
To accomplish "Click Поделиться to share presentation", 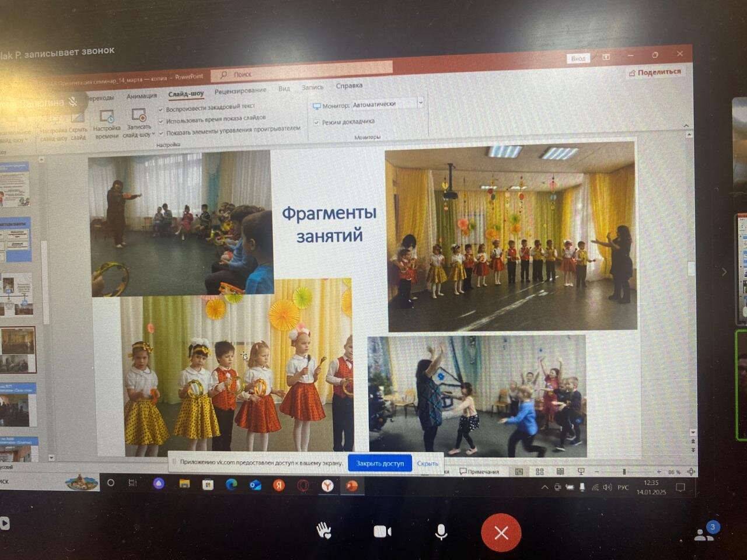I will pyautogui.click(x=654, y=72).
